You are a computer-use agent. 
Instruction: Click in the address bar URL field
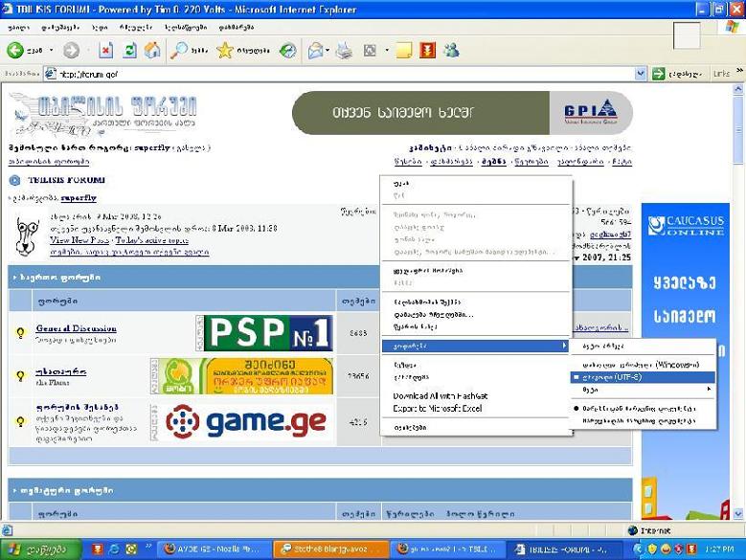click(x=346, y=74)
